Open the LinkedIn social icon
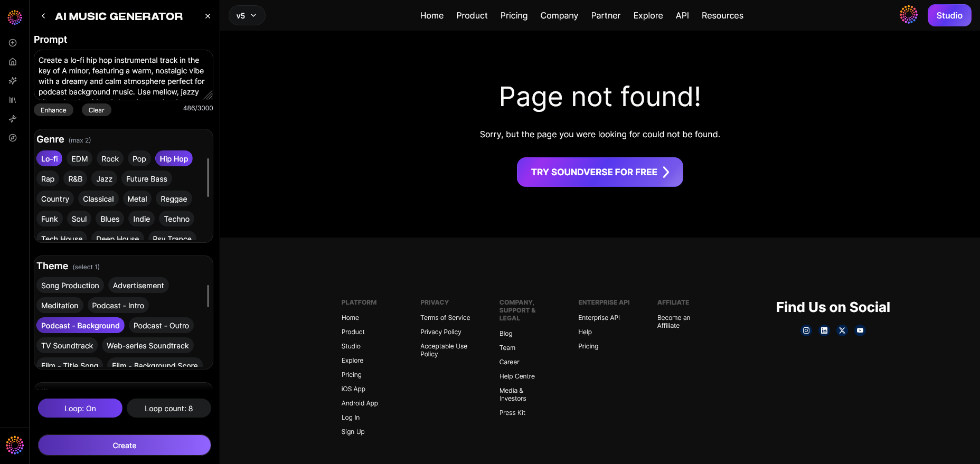 click(x=824, y=330)
